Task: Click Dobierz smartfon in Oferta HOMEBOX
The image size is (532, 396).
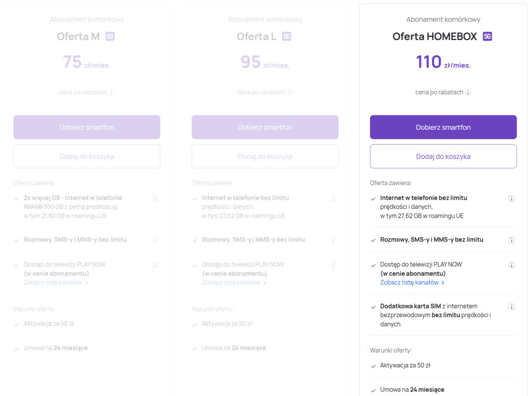Action: [443, 127]
